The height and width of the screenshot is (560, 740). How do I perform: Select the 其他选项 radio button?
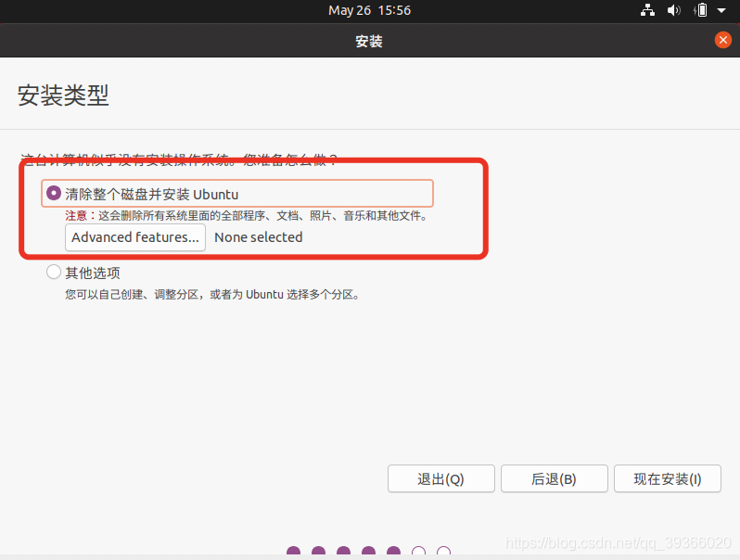coord(54,272)
